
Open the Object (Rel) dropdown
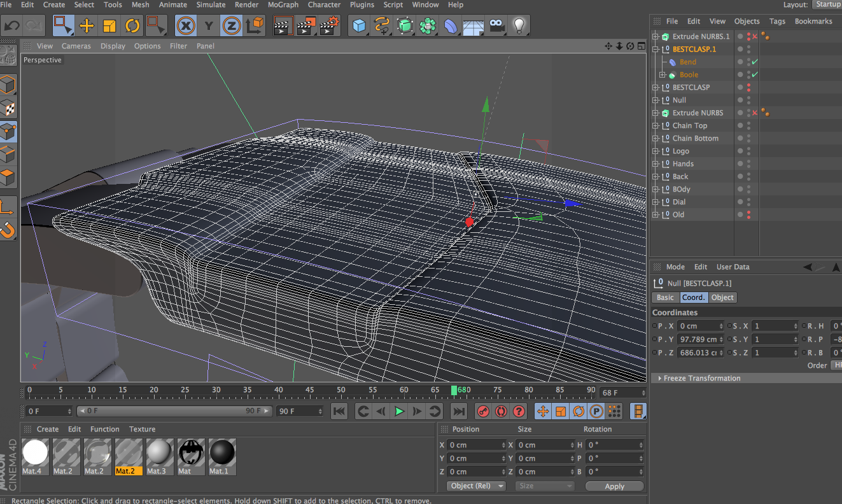[475, 486]
